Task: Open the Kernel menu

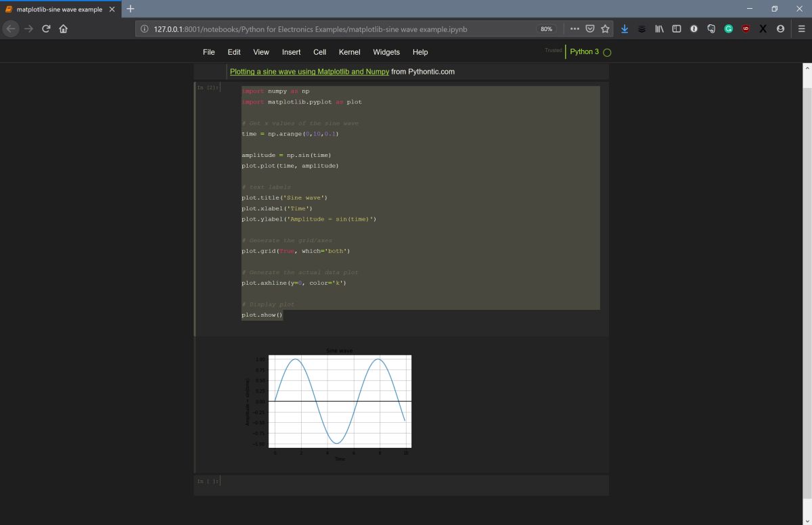Action: coord(350,52)
